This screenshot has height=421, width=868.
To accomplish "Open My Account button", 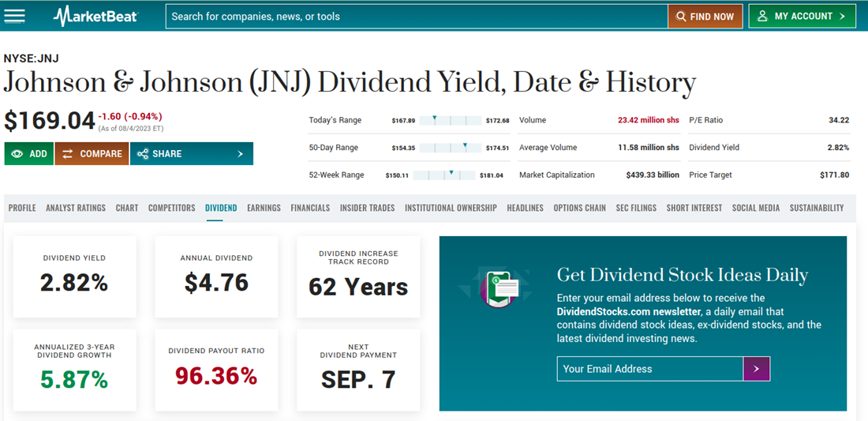I will point(803,16).
